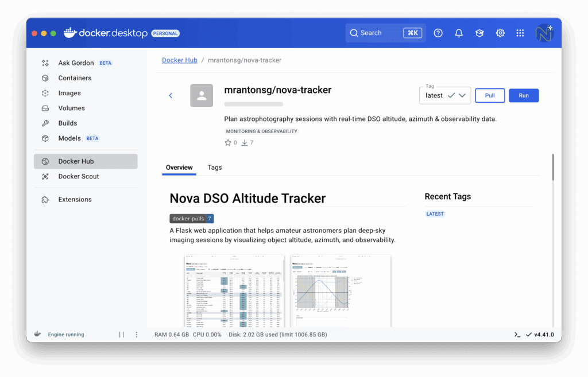Viewport: 588px width, 377px height.
Task: Click the update checkmark icon beside v4.41.0
Action: point(529,335)
